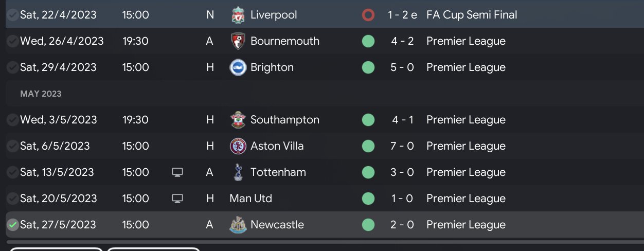Click the Southampton crest icon
This screenshot has width=644, height=251.
[238, 120]
